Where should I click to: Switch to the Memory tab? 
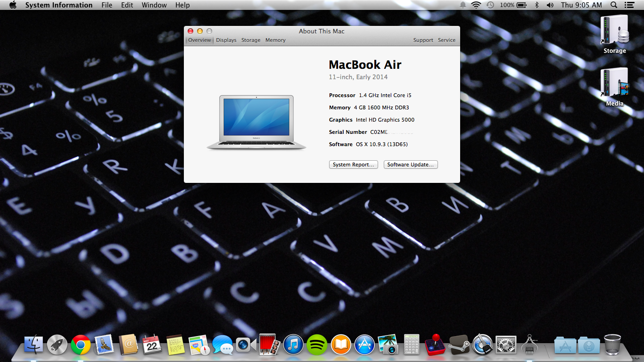tap(275, 40)
